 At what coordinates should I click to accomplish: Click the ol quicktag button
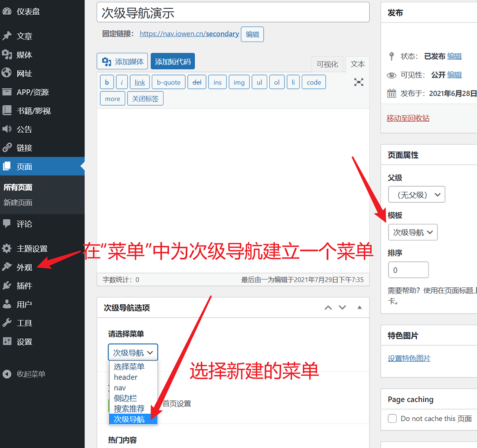tap(277, 82)
